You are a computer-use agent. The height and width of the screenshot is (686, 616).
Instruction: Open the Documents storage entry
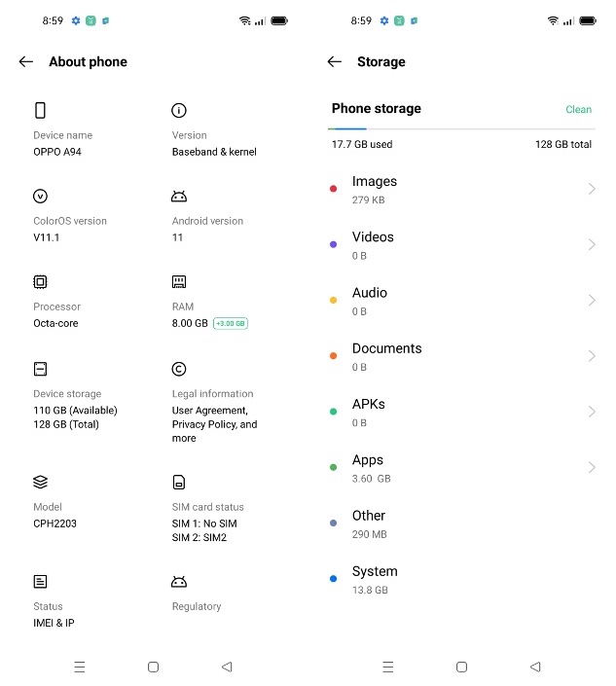click(x=461, y=356)
